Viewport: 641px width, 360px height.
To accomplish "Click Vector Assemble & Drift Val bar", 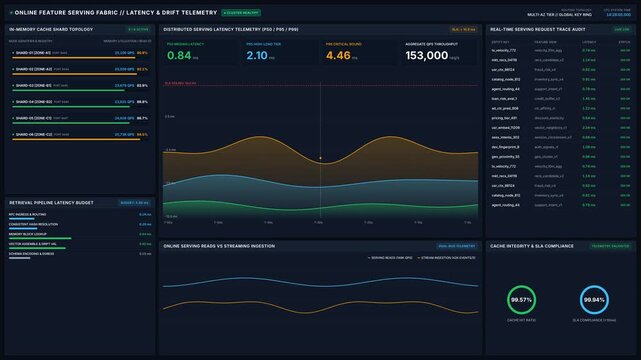I will coord(37,248).
